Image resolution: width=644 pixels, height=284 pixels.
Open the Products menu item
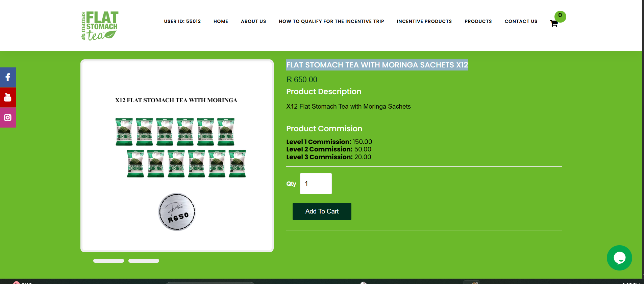pos(478,21)
